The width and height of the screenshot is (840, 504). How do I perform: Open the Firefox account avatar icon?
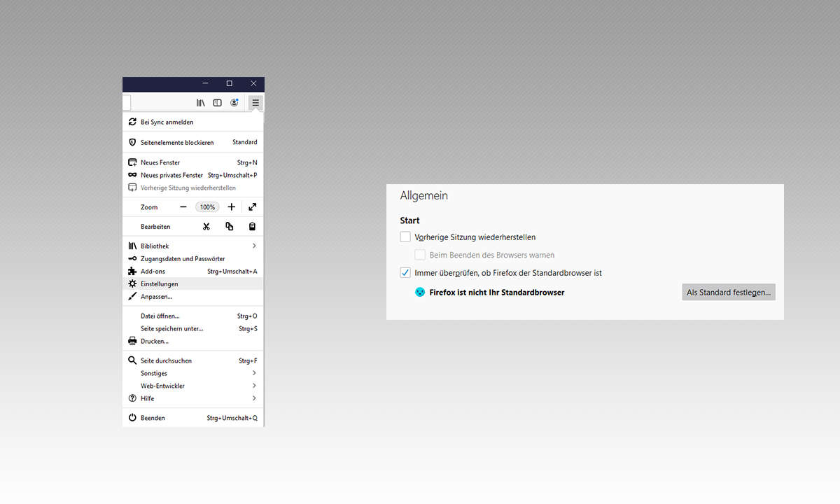[234, 103]
